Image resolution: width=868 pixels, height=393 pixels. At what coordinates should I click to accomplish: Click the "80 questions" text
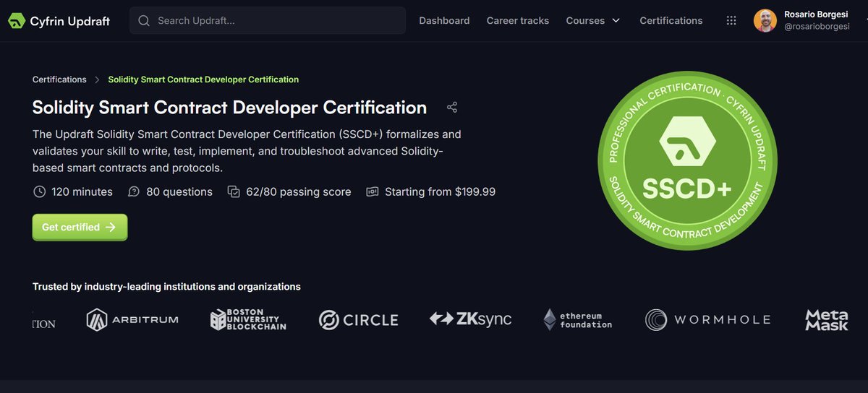(x=179, y=192)
